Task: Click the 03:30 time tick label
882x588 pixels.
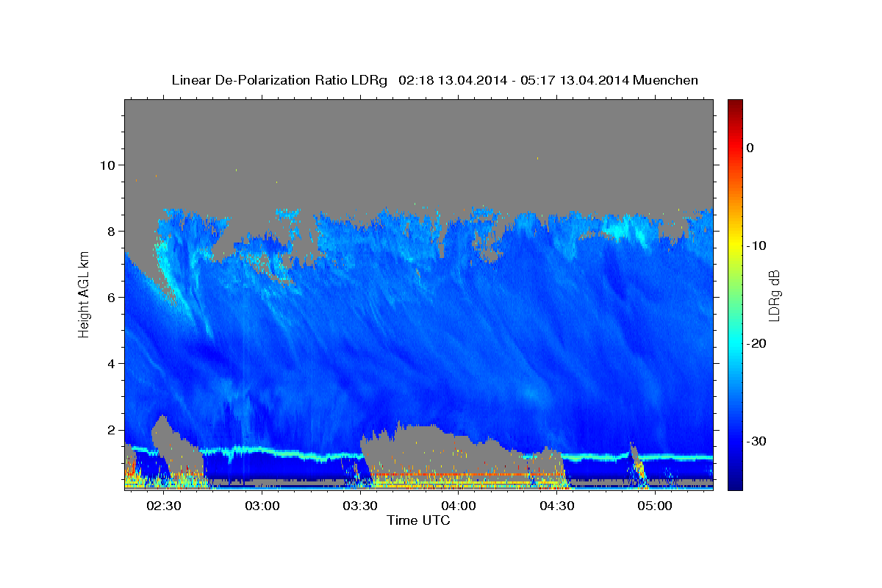Action: [x=360, y=506]
